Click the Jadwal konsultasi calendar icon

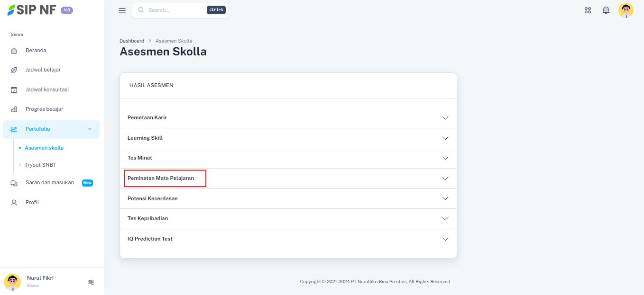(14, 90)
